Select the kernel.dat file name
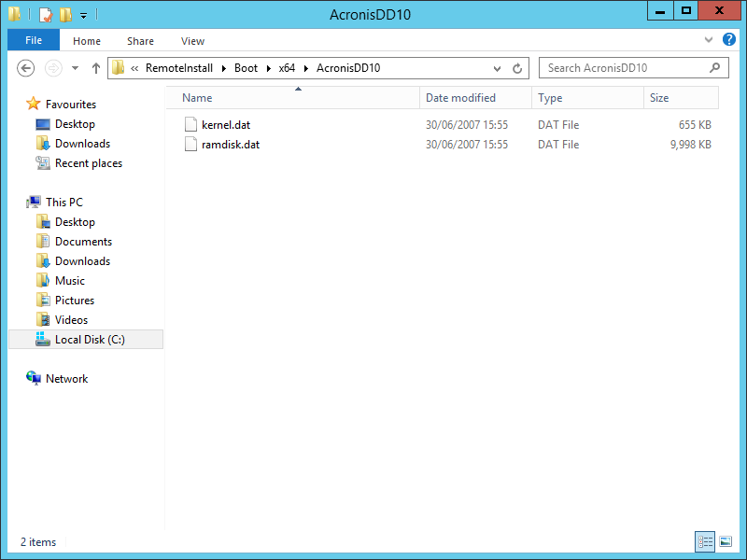The width and height of the screenshot is (747, 560). [226, 125]
